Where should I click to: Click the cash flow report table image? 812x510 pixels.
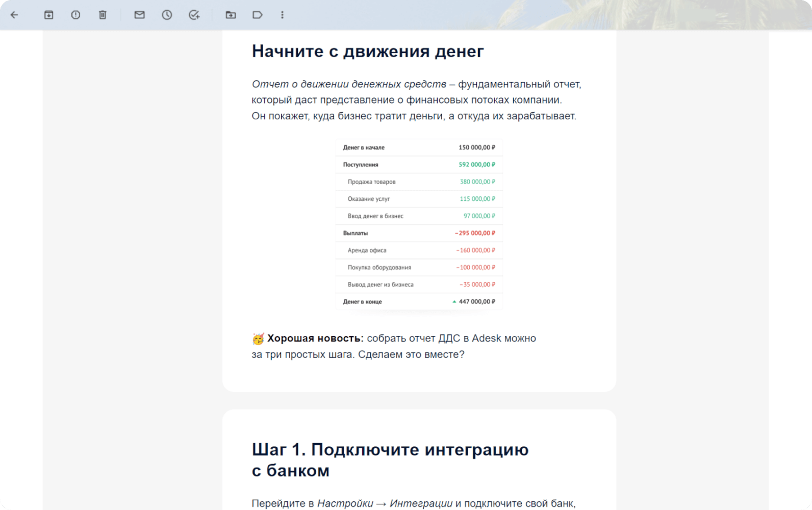[419, 224]
